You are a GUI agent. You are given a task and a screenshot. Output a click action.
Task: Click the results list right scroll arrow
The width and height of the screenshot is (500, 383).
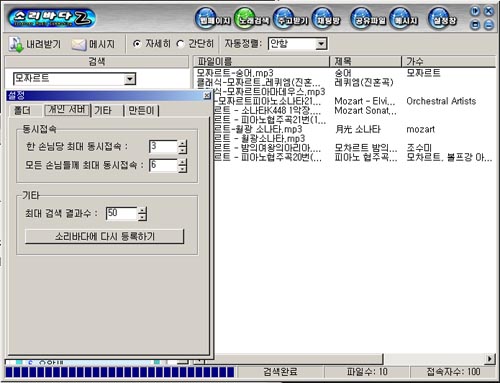point(489,359)
